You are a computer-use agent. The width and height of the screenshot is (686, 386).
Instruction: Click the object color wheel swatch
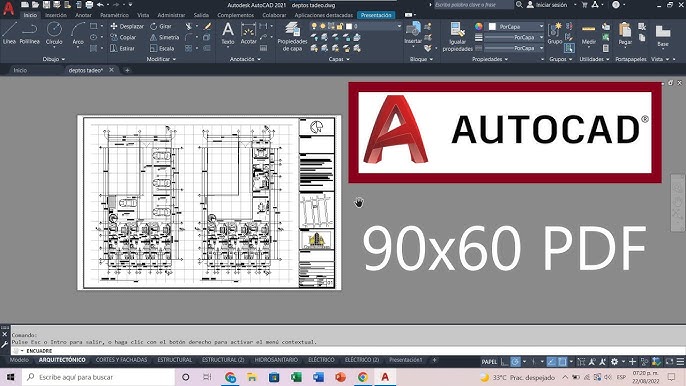pyautogui.click(x=479, y=26)
